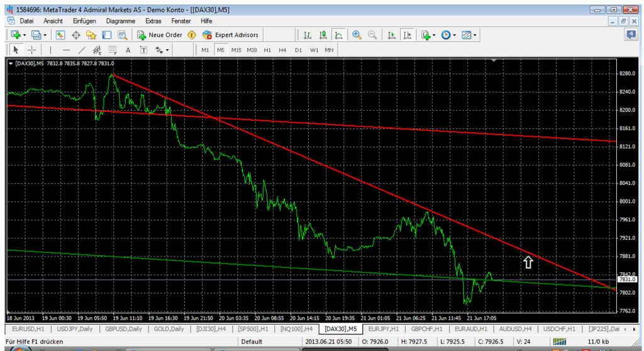Image resolution: width=644 pixels, height=351 pixels.
Task: Open the Einfügen menu
Action: (x=84, y=21)
